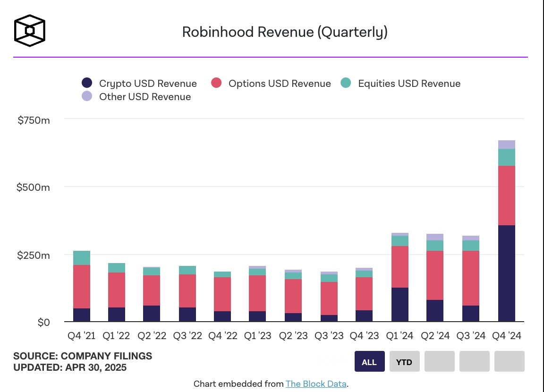The height and width of the screenshot is (392, 544).
Task: Click the Q4 '22 axis label
Action: [223, 336]
